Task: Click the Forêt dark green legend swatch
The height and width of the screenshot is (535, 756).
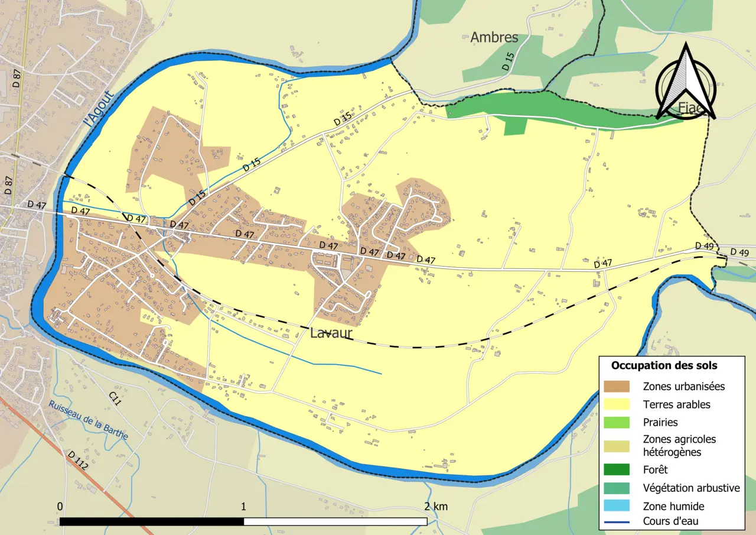Action: click(x=617, y=470)
